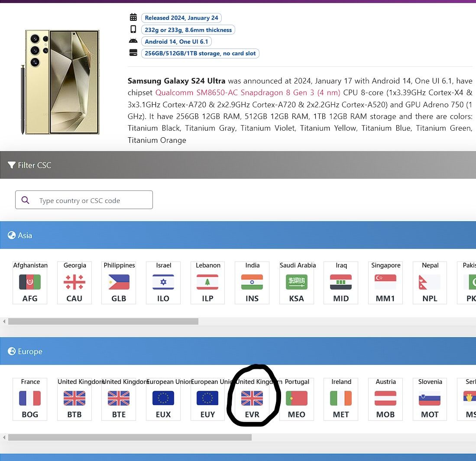This screenshot has width=476, height=461.
Task: Click the phone icon next to the thickness spec
Action: point(133,29)
